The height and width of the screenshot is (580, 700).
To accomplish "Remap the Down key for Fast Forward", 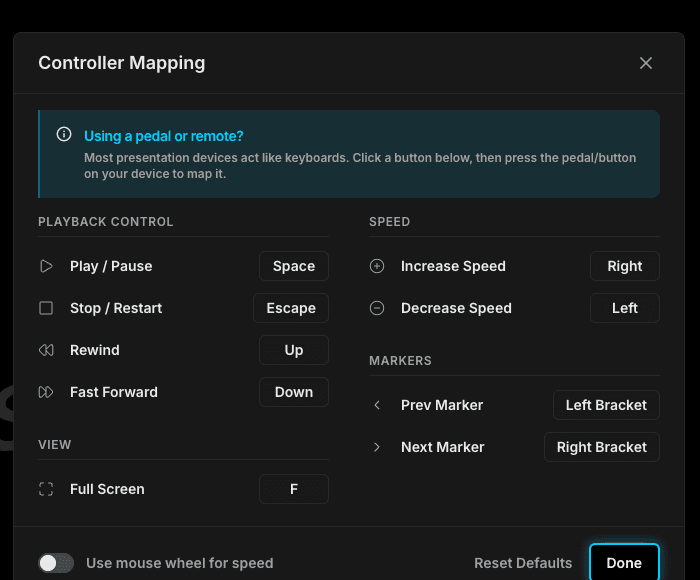I will point(294,392).
